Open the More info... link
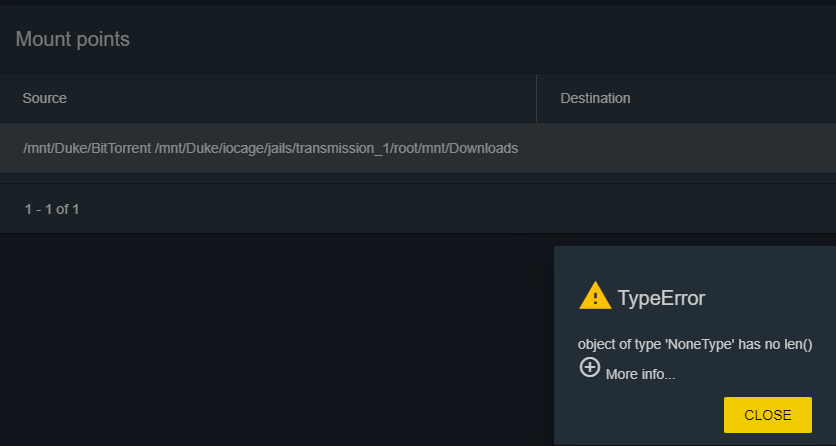Screen dimensions: 836x446 pyautogui.click(x=640, y=375)
